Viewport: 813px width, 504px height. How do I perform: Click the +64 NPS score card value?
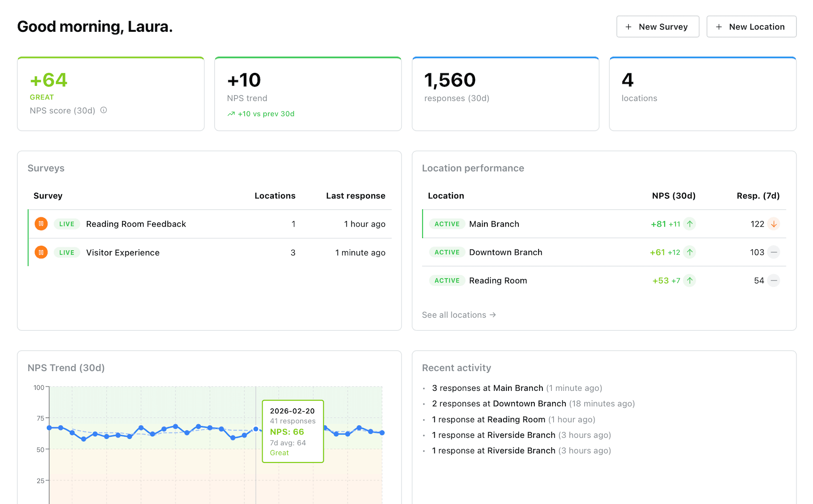coord(49,80)
